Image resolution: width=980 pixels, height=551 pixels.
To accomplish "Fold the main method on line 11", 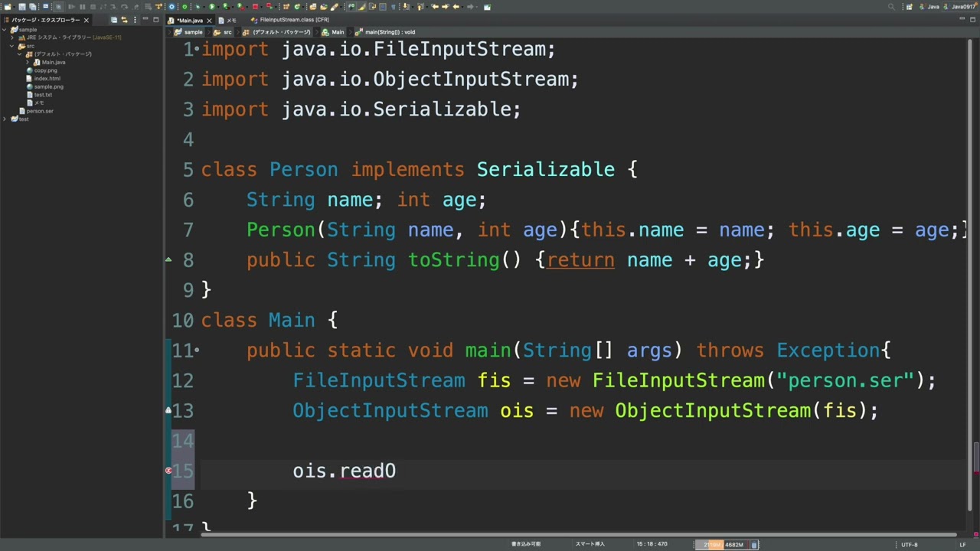I will [x=198, y=350].
